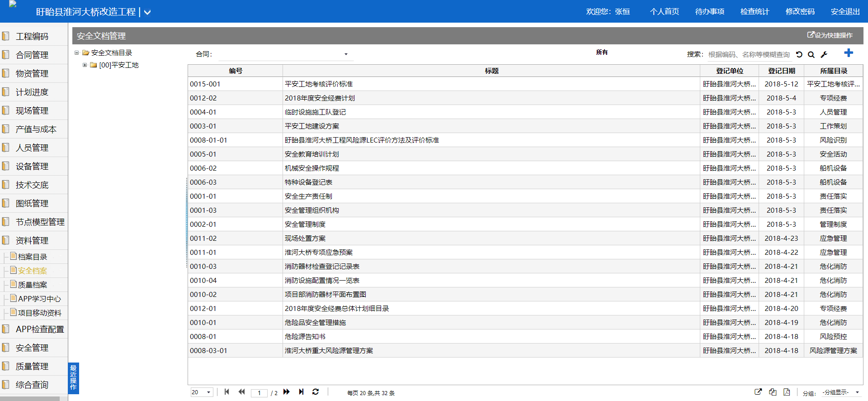Viewport: 868px width, 401px height.
Task: Click the page number input box
Action: coord(259,393)
